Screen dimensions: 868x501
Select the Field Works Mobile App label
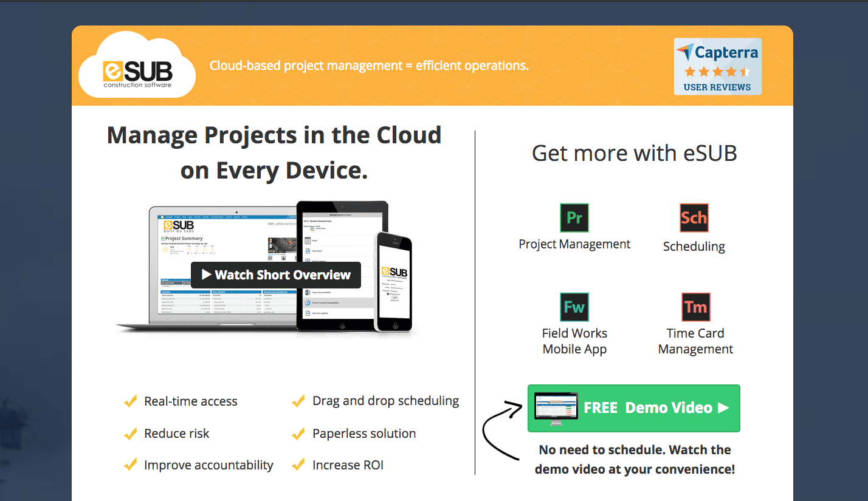(574, 341)
